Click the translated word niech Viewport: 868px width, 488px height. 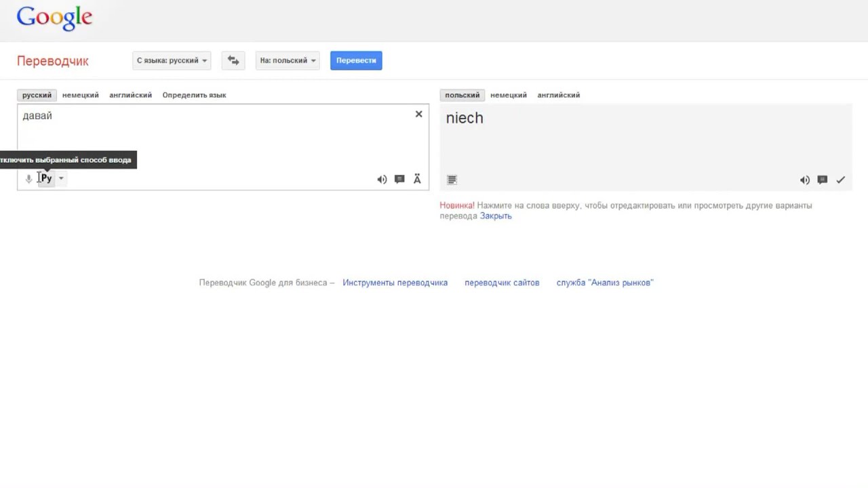[465, 118]
